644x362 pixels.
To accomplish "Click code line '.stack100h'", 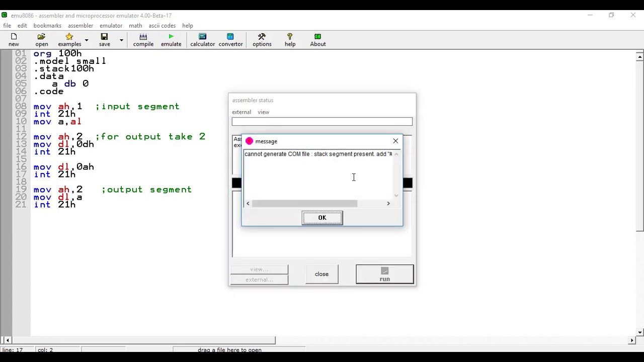I will pos(64,68).
